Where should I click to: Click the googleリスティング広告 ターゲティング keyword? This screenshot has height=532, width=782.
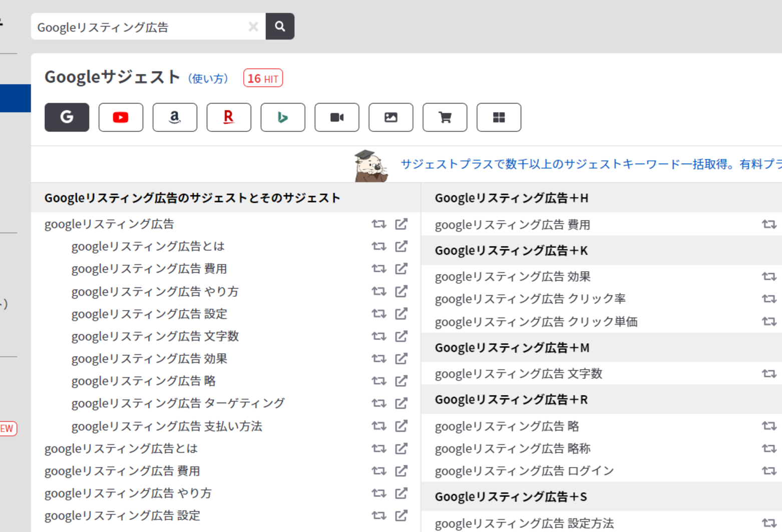pyautogui.click(x=178, y=403)
